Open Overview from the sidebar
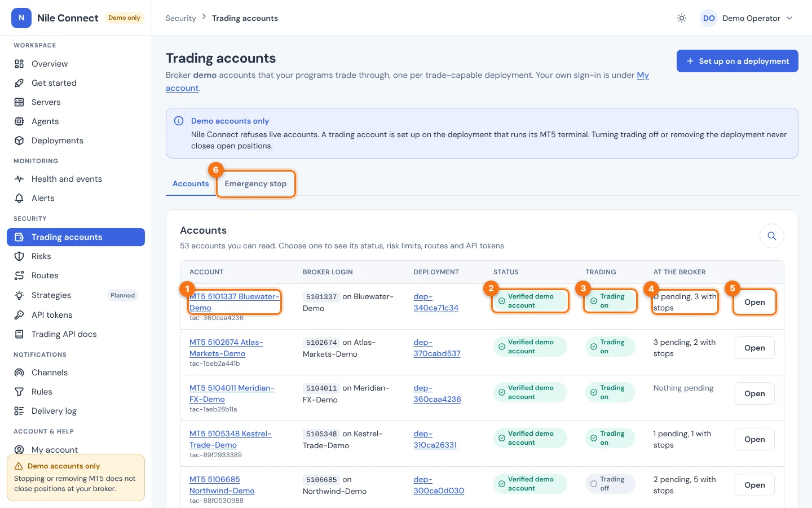This screenshot has width=812, height=508. pos(76,64)
